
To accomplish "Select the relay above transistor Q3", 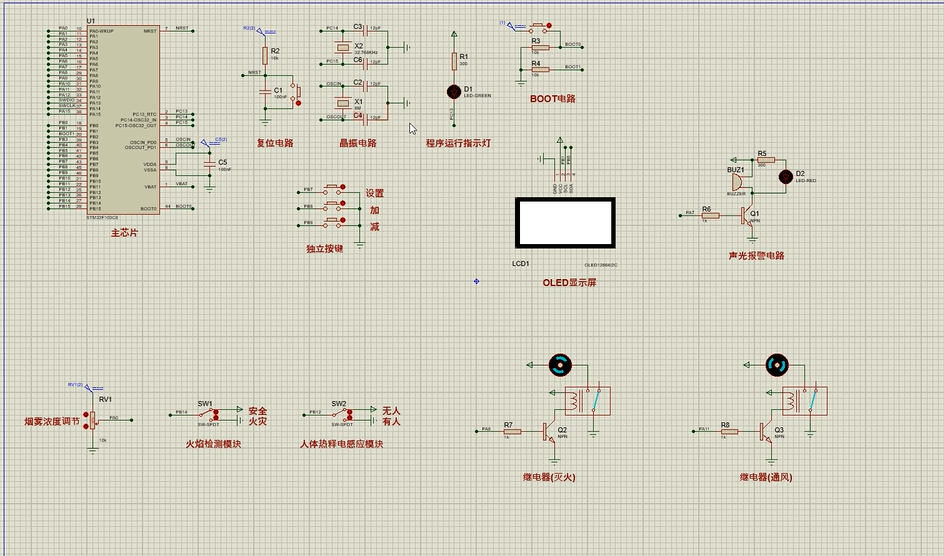I will (805, 401).
